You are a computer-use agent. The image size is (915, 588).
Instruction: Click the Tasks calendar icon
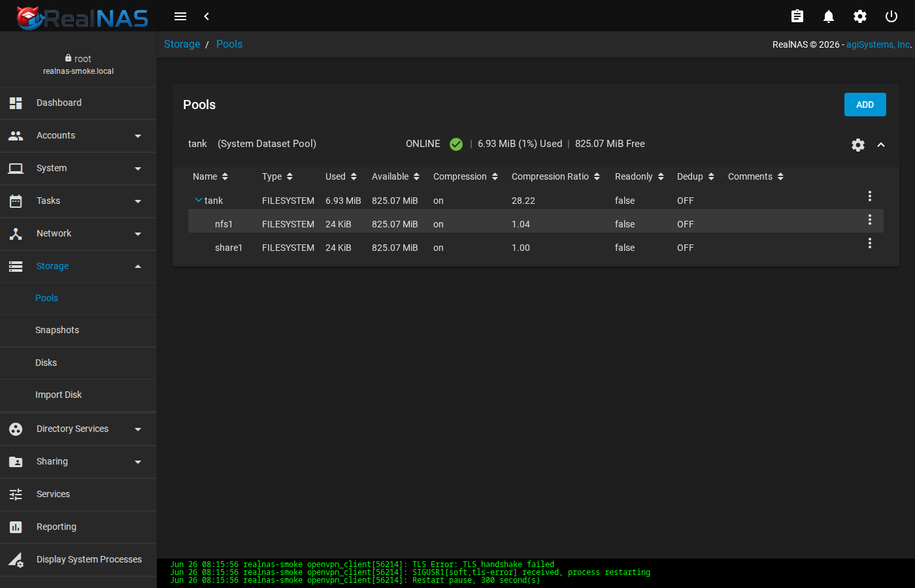[16, 201]
